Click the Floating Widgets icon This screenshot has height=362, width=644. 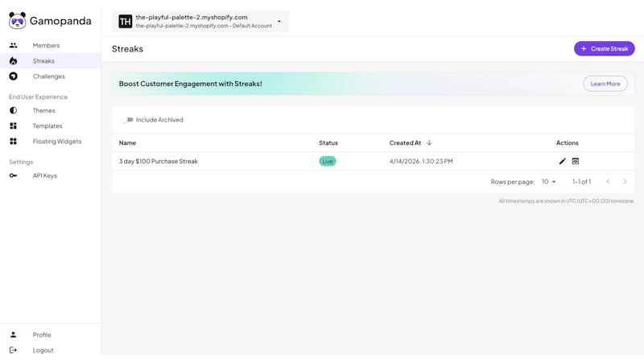click(x=13, y=142)
